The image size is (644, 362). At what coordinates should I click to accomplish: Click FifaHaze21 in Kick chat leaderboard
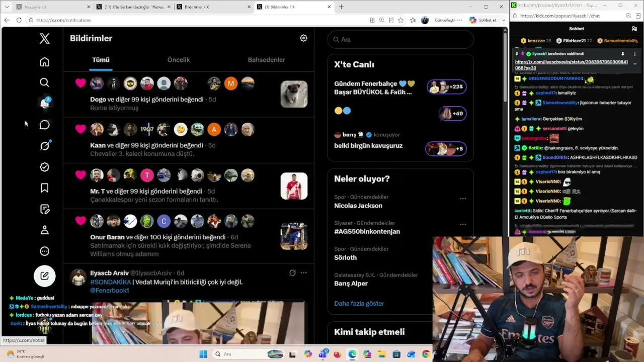(574, 41)
